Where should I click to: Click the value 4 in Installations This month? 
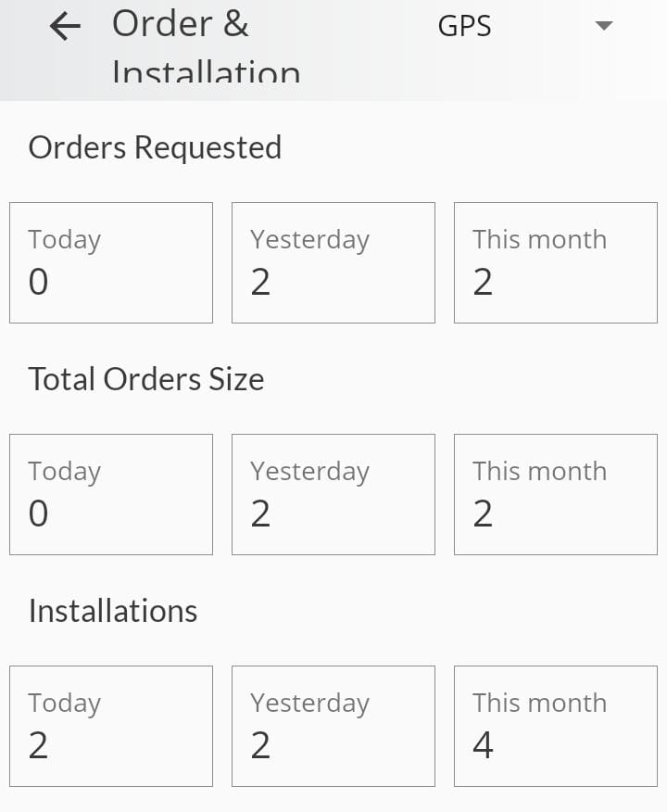click(483, 745)
